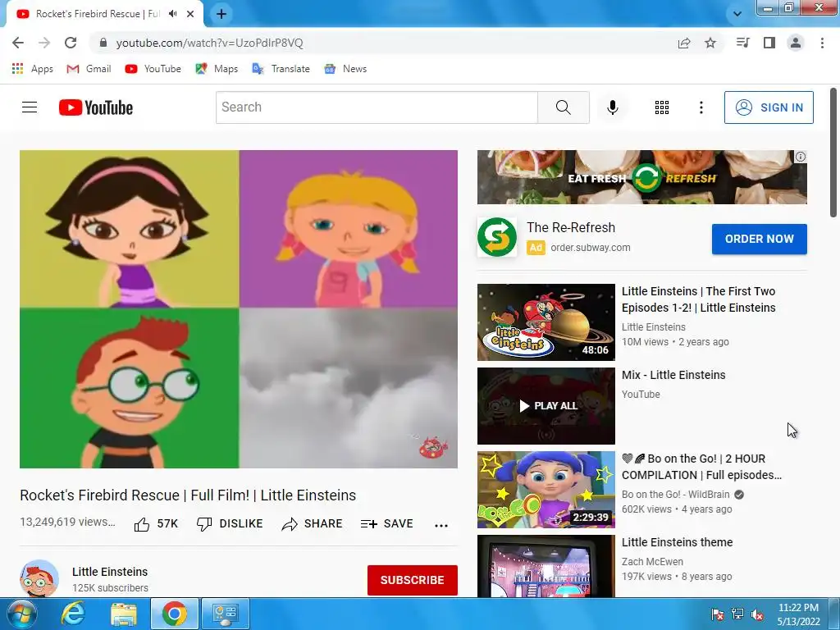Open a new browser tab
Image resolution: width=840 pixels, height=630 pixels.
point(221,14)
